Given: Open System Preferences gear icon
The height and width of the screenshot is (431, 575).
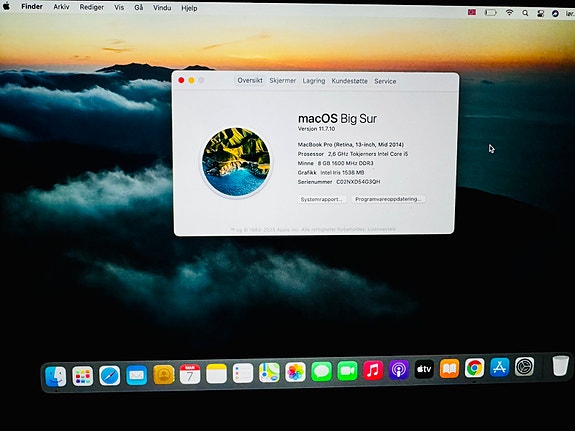Looking at the screenshot, I should pos(524,366).
